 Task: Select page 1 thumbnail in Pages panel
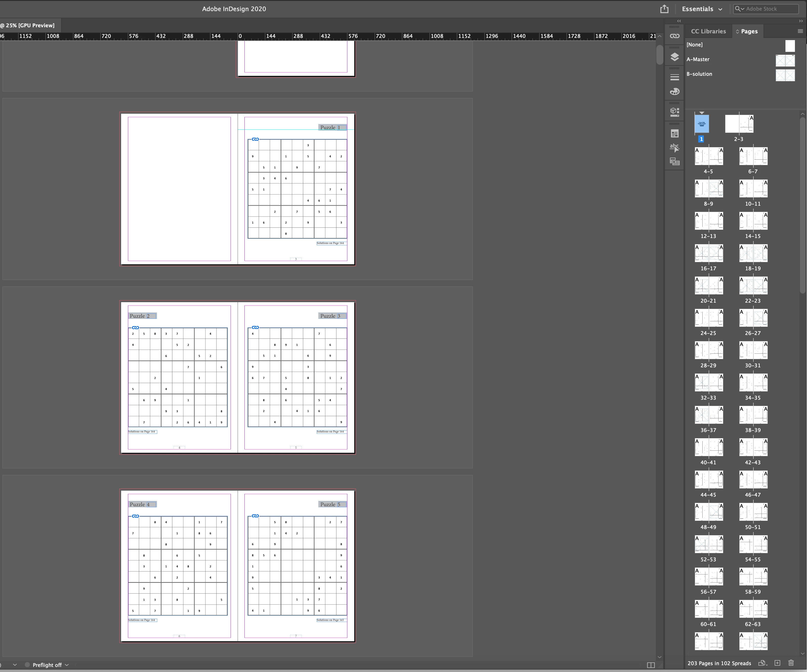click(701, 124)
